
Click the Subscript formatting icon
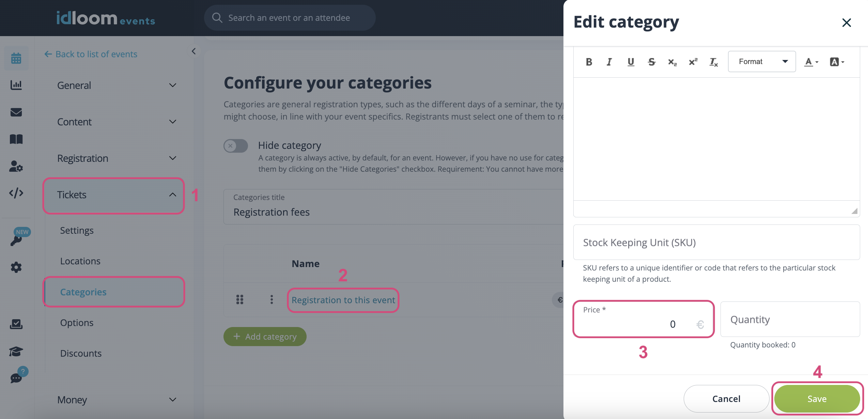click(672, 61)
